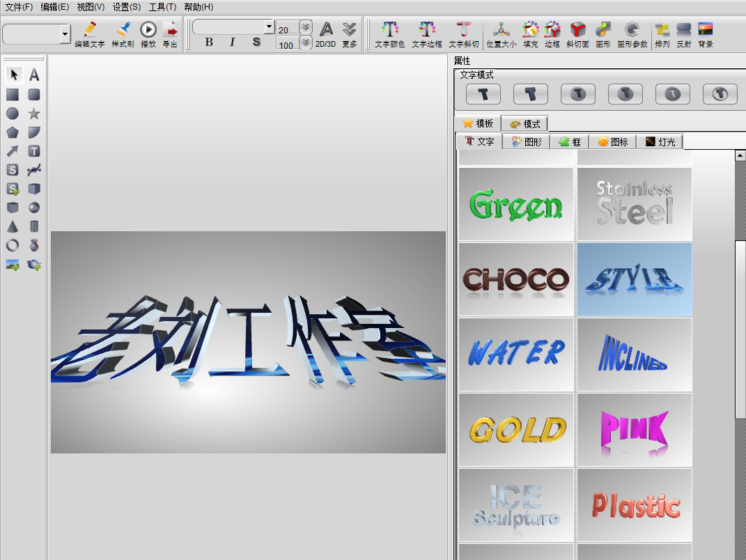The height and width of the screenshot is (560, 746).
Task: Select the cone shape tool
Action: pos(13,226)
